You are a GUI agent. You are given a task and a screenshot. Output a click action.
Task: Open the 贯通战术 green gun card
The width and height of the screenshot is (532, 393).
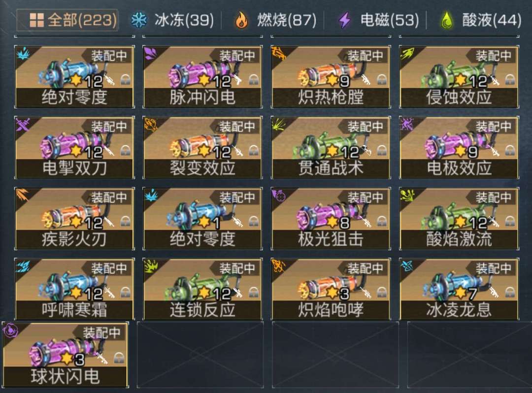331,148
